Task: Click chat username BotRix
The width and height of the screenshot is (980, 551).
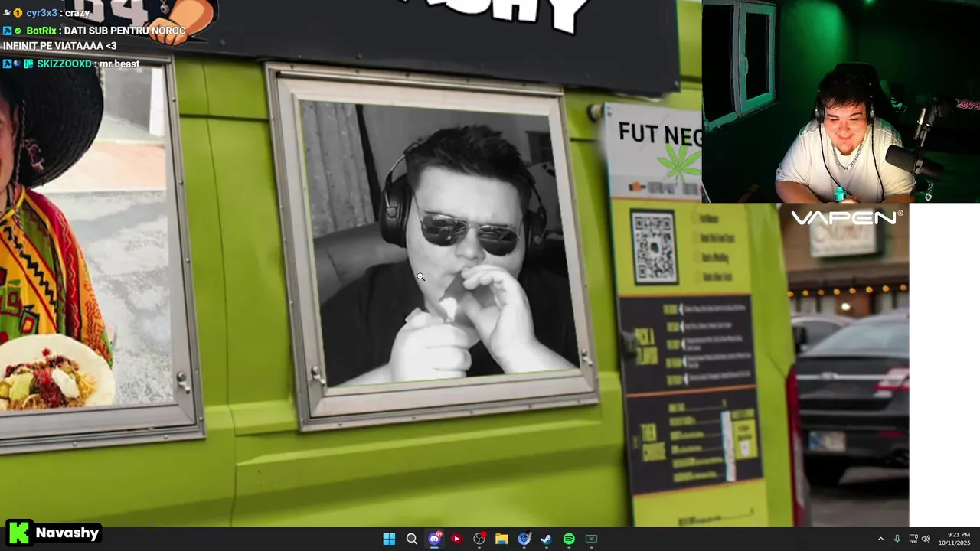Action: 41,31
